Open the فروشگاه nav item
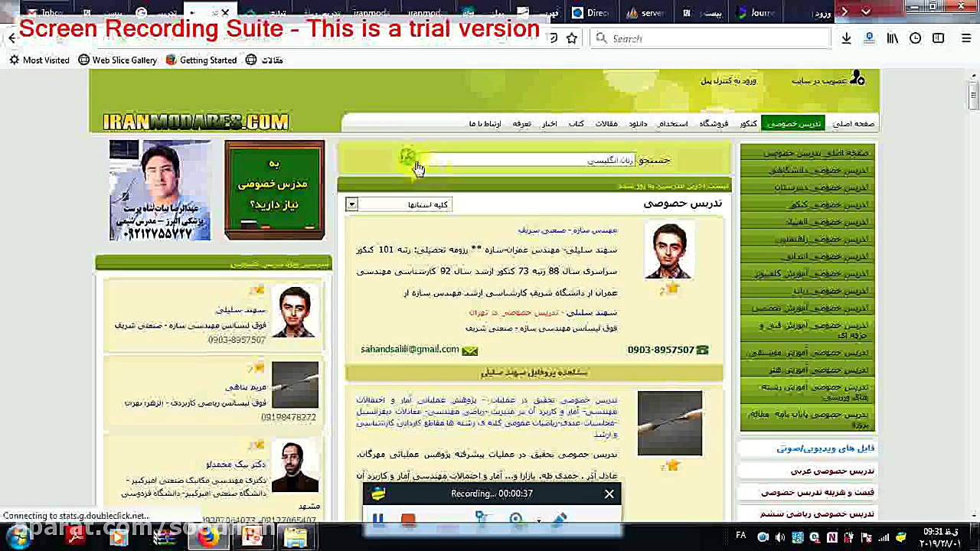This screenshot has height=551, width=980. (714, 123)
